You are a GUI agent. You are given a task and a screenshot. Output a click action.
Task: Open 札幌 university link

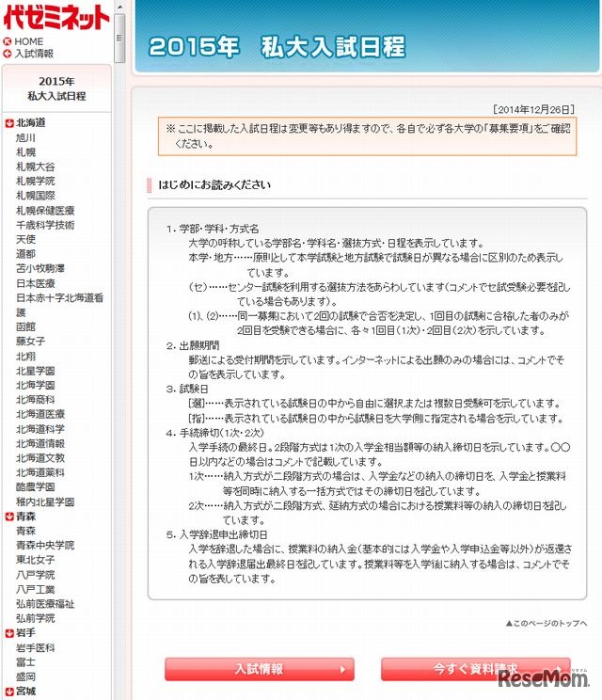click(x=26, y=152)
